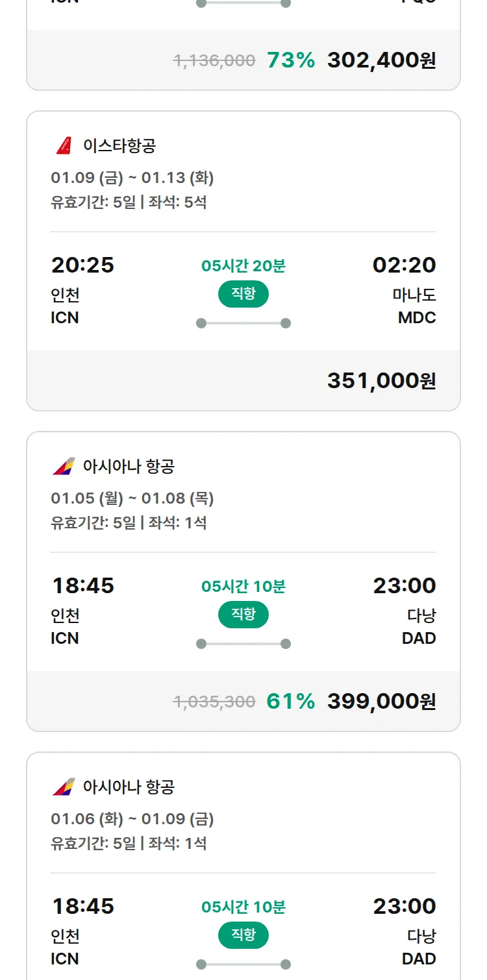Viewport: 487px width, 980px height.
Task: Click the 61% discount label
Action: click(x=290, y=702)
